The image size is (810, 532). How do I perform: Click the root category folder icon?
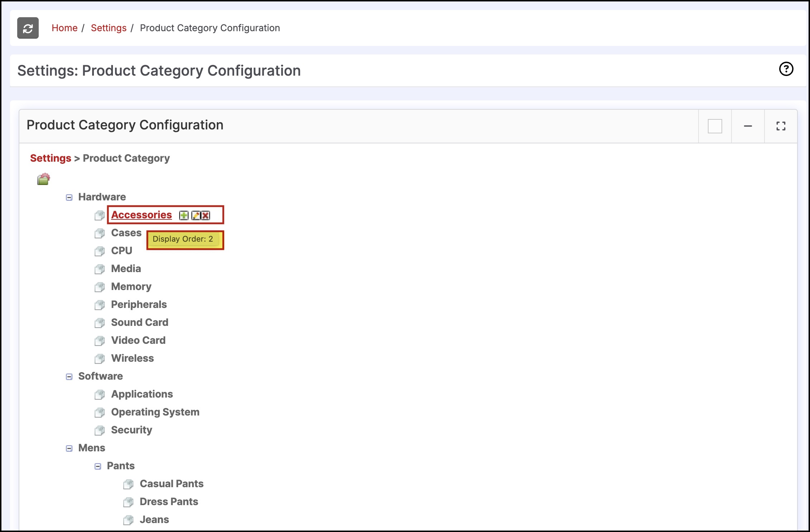pos(44,179)
